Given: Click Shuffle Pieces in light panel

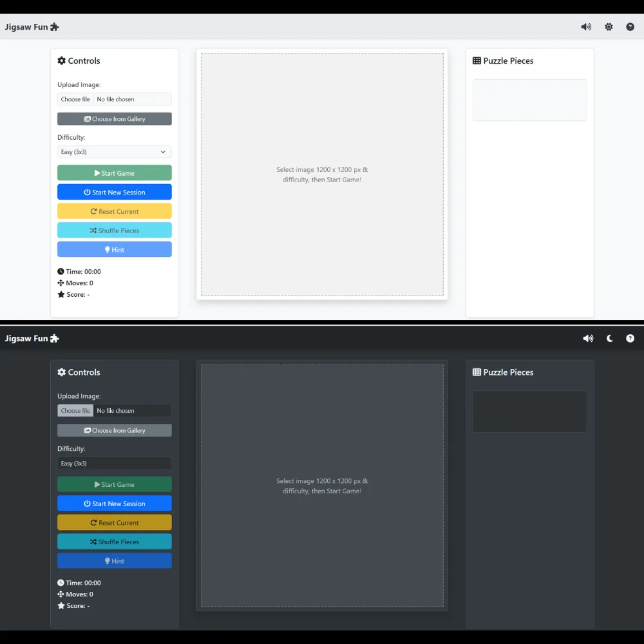Looking at the screenshot, I should [115, 230].
